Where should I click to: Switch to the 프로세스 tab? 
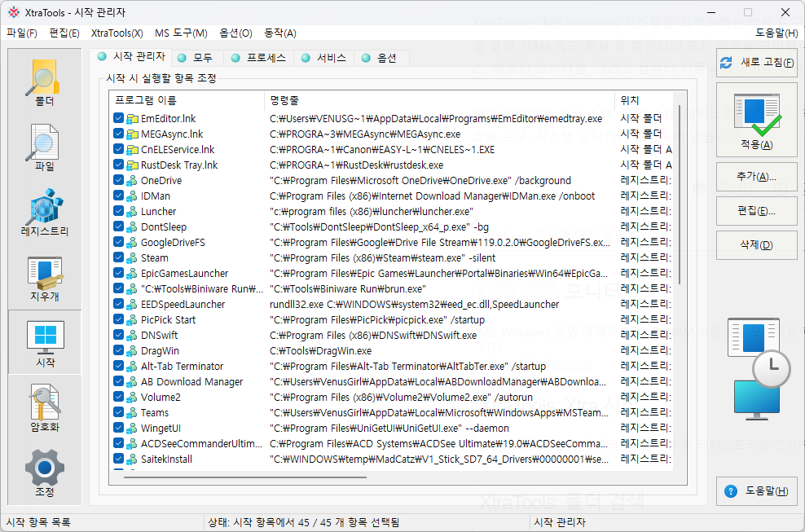coord(259,58)
